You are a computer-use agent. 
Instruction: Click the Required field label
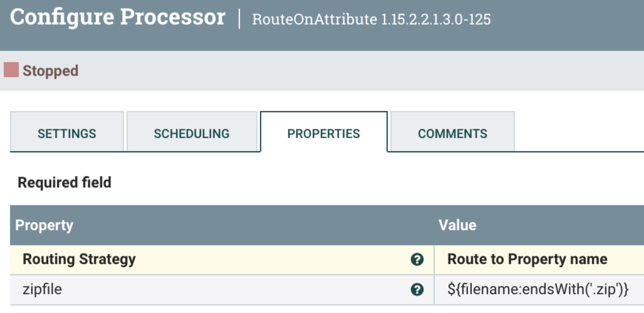(x=64, y=182)
